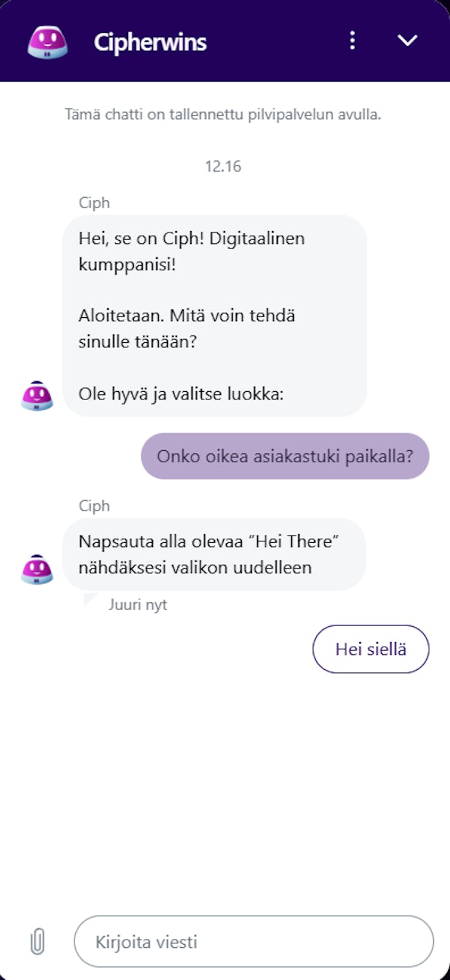Click Ciph avatar beside the "Napsauta alla" message
Image resolution: width=450 pixels, height=980 pixels.
click(37, 570)
